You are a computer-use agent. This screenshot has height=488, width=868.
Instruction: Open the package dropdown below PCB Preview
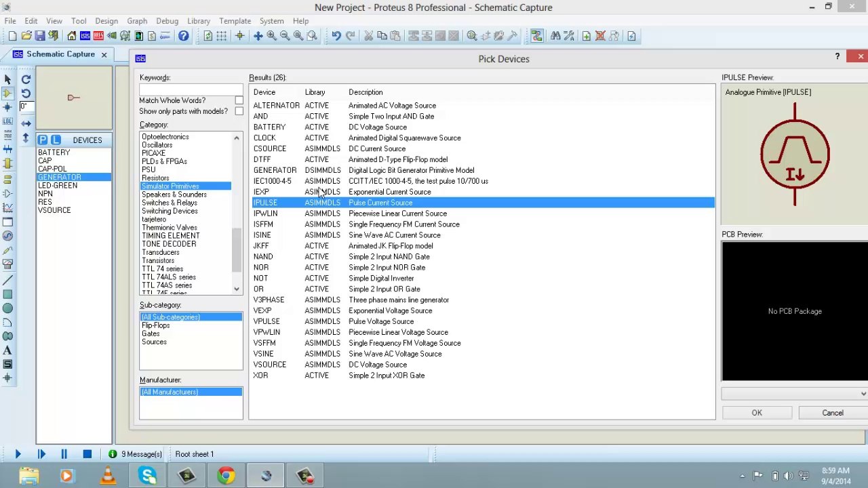pos(794,394)
